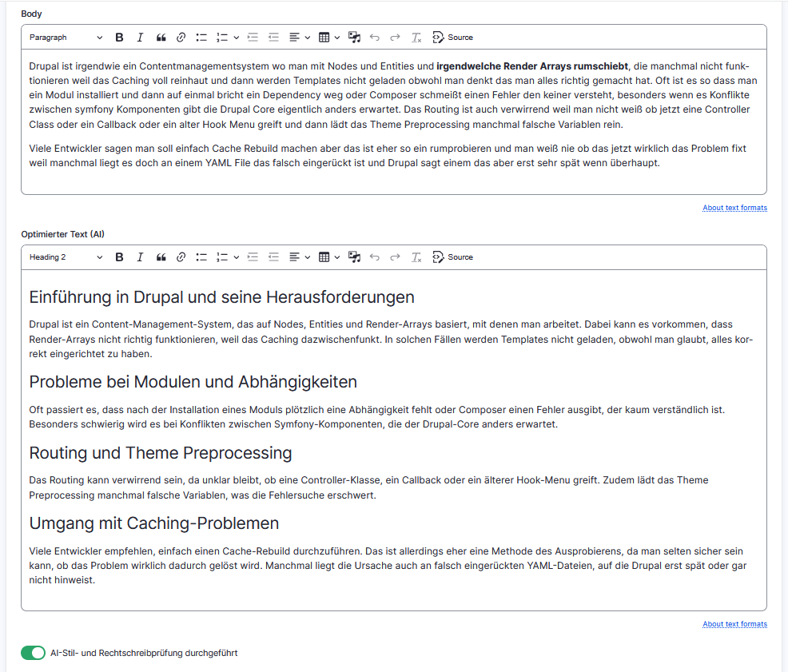Expand the table insertion dropdown in Body
Screen dimensions: 788x672
tap(336, 37)
